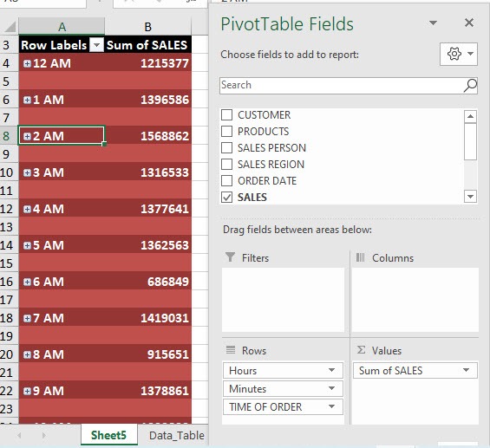
Task: Expand the 3 AM row group
Action: [27, 172]
